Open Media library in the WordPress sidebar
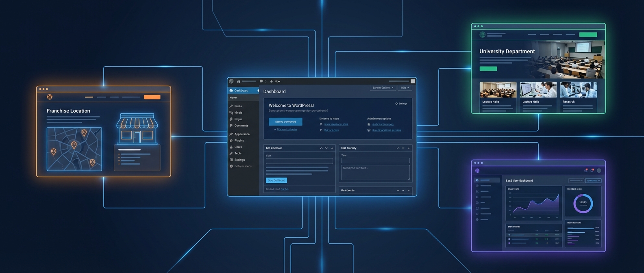This screenshot has height=273, width=644. coord(238,113)
